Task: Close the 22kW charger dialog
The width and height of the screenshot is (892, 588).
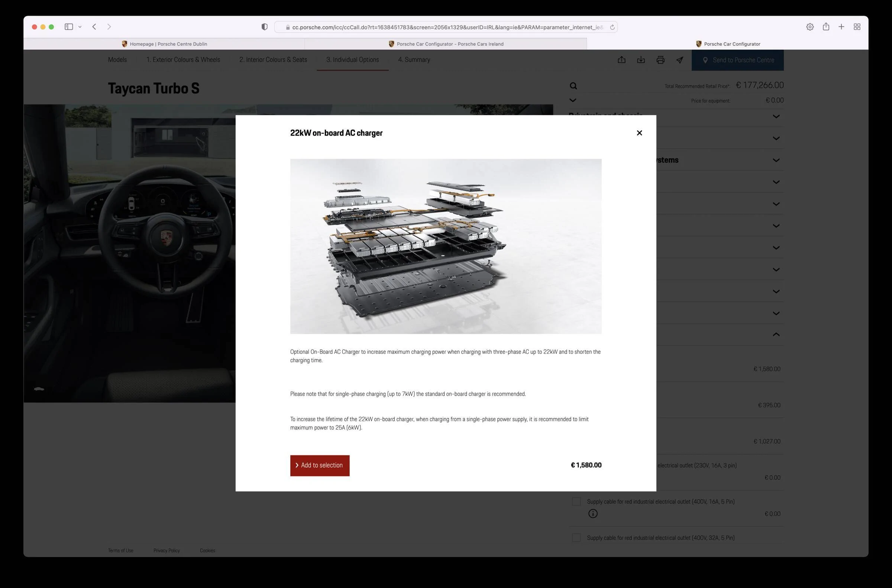Action: point(639,133)
